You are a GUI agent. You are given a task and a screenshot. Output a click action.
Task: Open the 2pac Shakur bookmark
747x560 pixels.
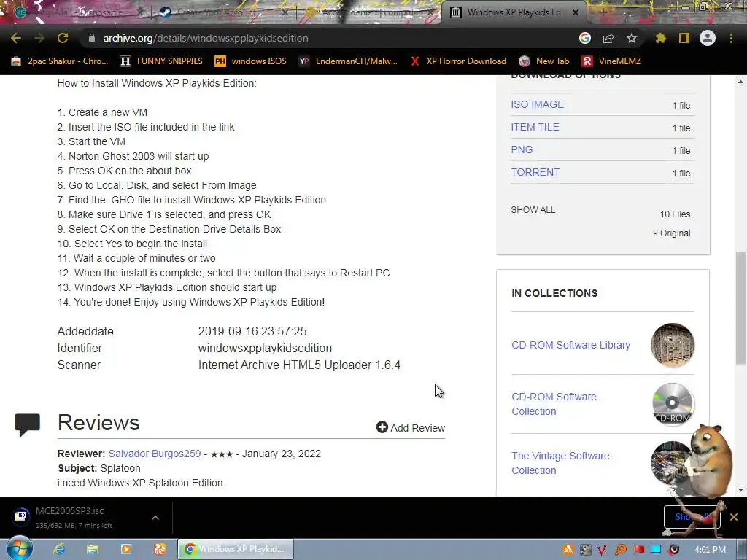tap(60, 61)
